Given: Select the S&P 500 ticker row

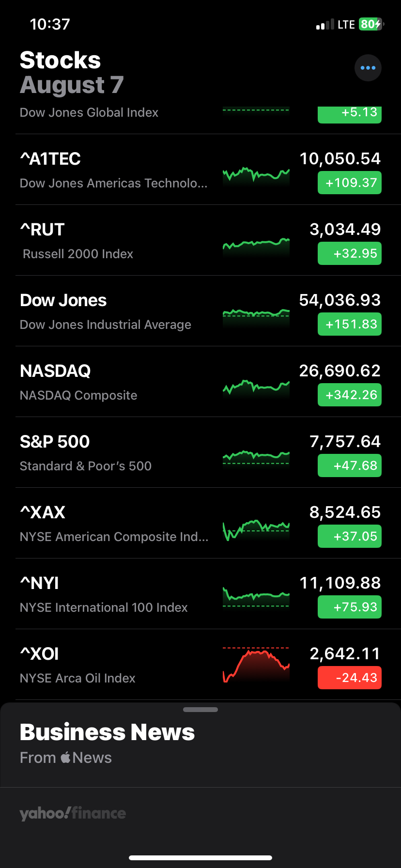Looking at the screenshot, I should click(200, 452).
